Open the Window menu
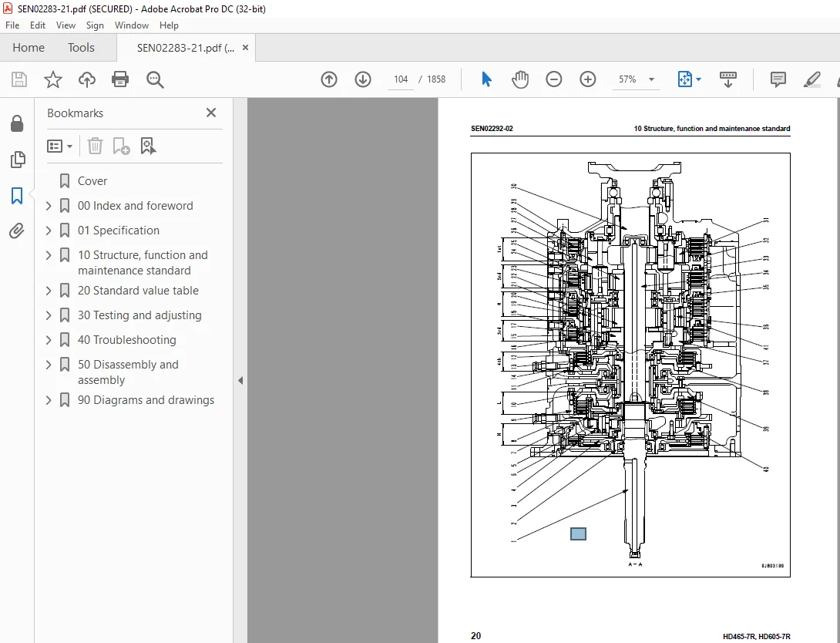The width and height of the screenshot is (840, 643). coord(131,25)
